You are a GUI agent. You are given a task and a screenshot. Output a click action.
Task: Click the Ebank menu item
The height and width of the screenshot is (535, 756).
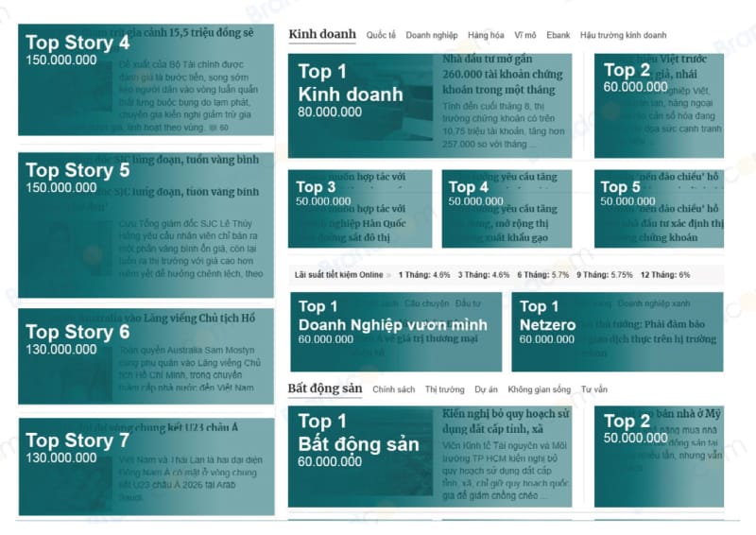coord(558,35)
